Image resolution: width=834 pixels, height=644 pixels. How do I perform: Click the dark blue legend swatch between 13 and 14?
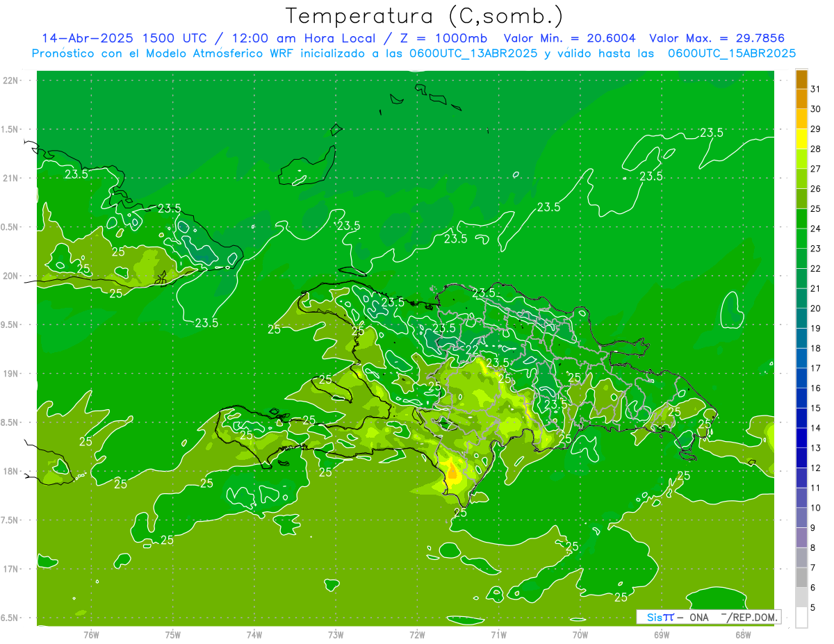pyautogui.click(x=801, y=438)
